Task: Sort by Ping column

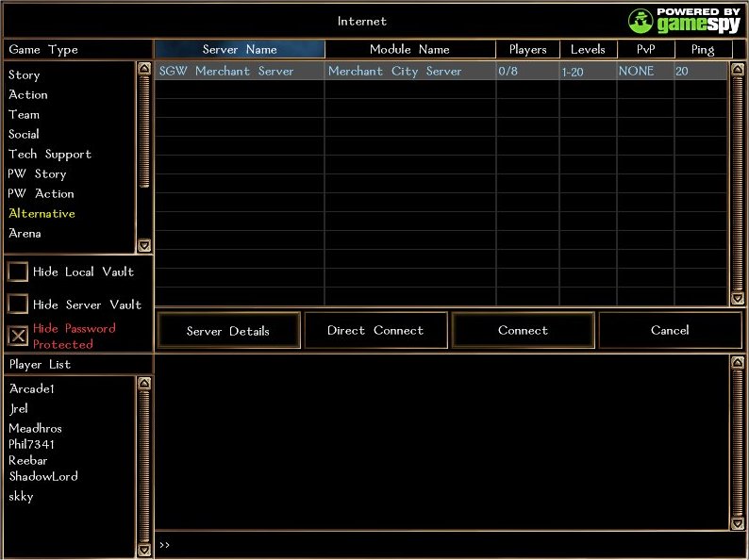Action: [x=703, y=49]
